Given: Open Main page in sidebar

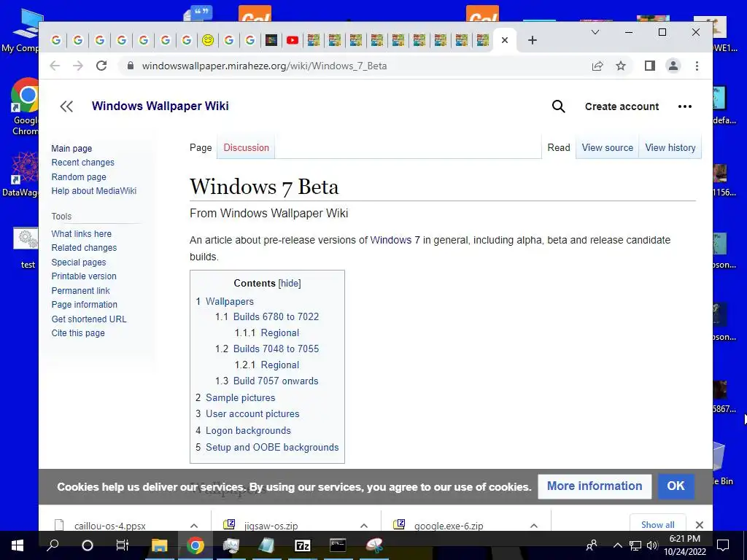Looking at the screenshot, I should tap(71, 149).
